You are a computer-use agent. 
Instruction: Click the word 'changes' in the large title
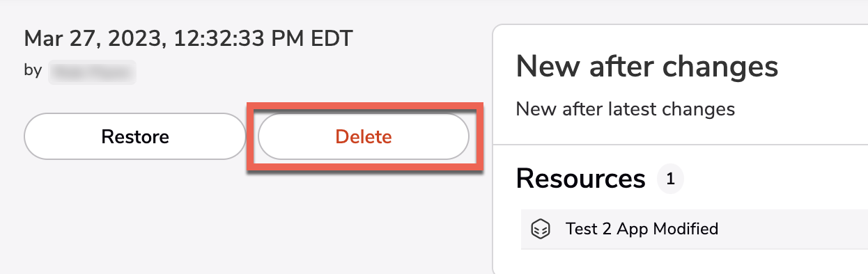(719, 68)
